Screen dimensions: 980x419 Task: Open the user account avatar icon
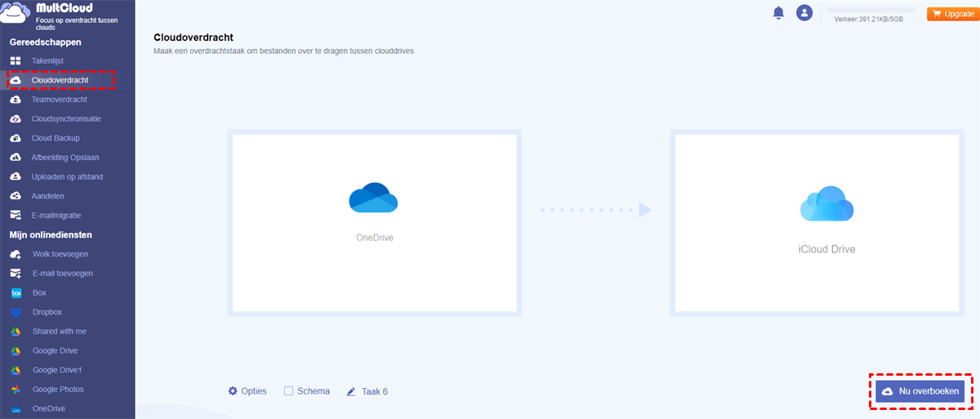[804, 12]
